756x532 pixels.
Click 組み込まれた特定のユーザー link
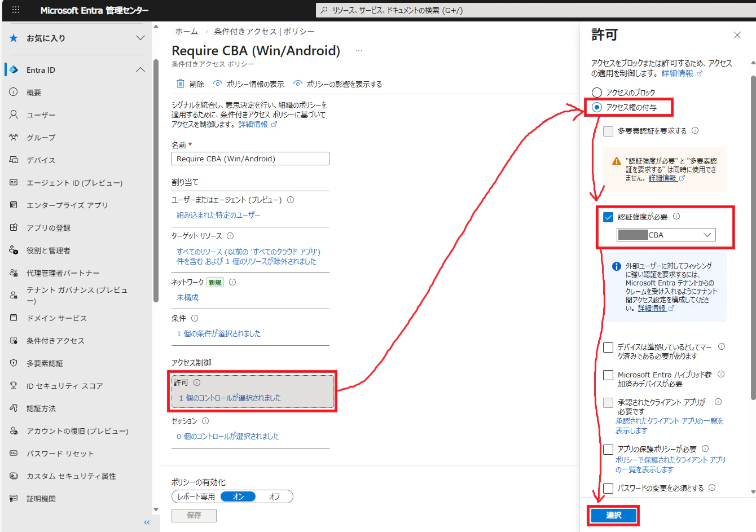coord(218,215)
